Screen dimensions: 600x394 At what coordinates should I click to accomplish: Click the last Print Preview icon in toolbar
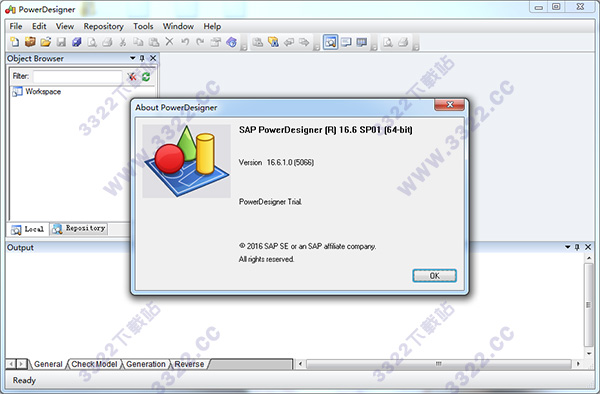pos(388,42)
